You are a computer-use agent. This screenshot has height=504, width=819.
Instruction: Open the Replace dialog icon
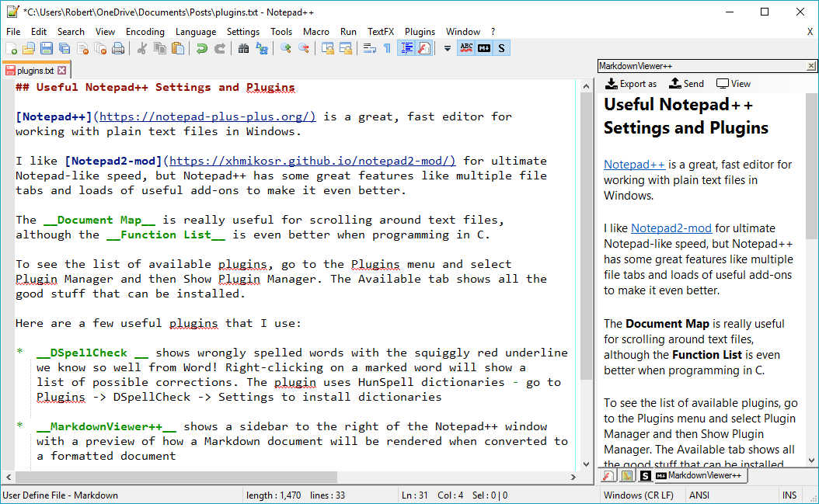click(x=262, y=49)
